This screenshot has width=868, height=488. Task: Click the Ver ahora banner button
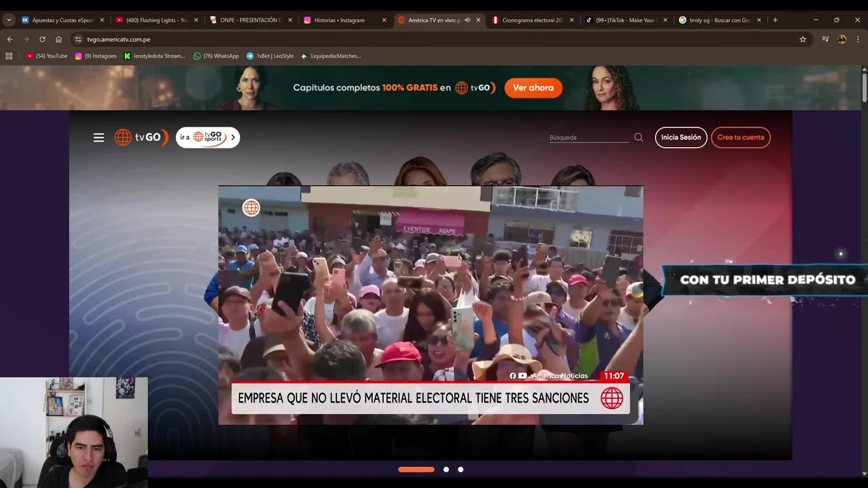[533, 88]
